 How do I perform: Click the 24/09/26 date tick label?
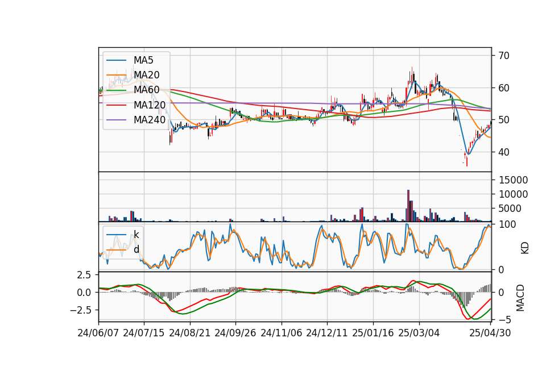pyautogui.click(x=235, y=333)
